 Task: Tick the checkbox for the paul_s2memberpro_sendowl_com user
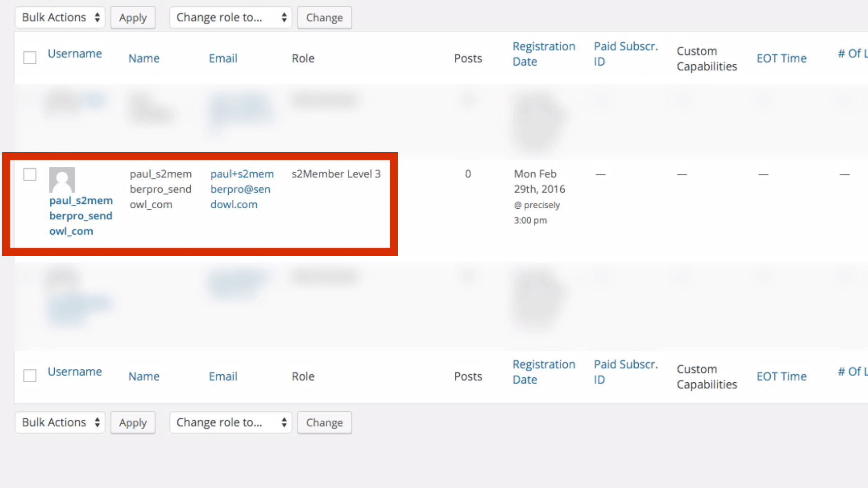pos(30,174)
